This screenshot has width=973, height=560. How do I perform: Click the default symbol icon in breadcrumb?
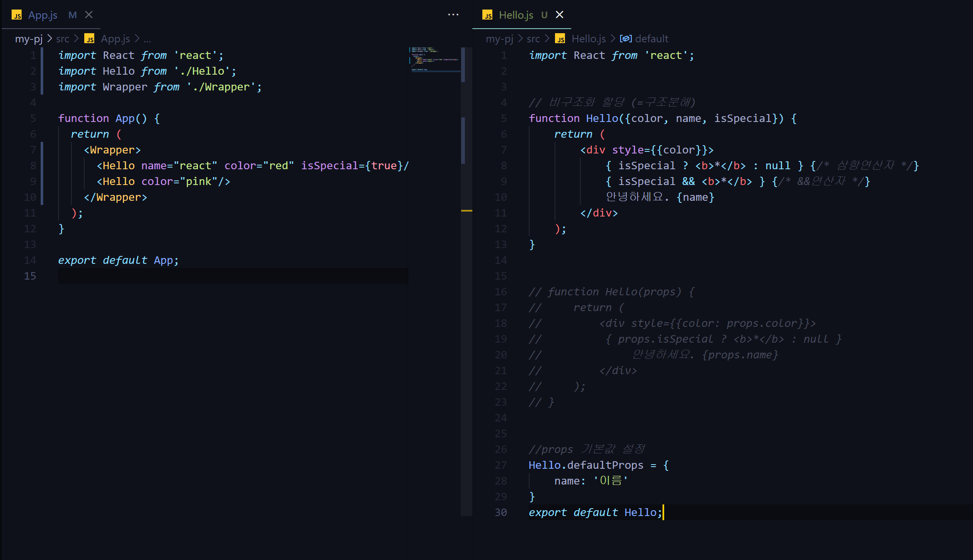[626, 39]
